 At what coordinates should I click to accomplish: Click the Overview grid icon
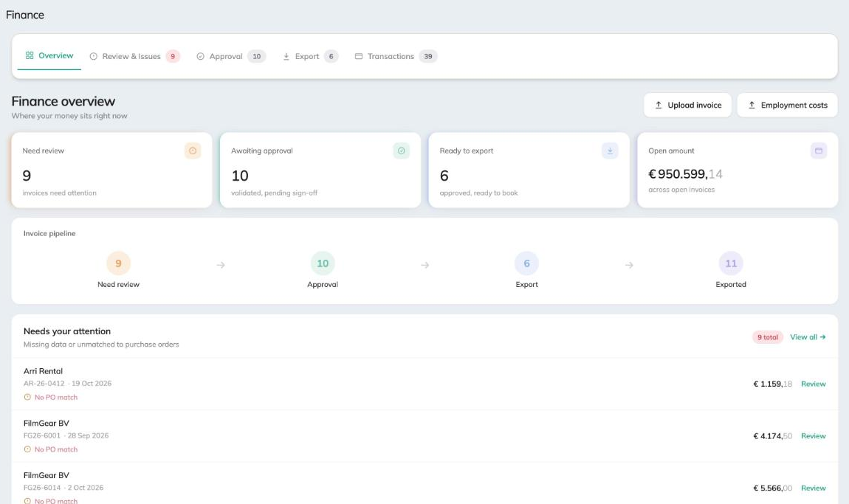[30, 55]
